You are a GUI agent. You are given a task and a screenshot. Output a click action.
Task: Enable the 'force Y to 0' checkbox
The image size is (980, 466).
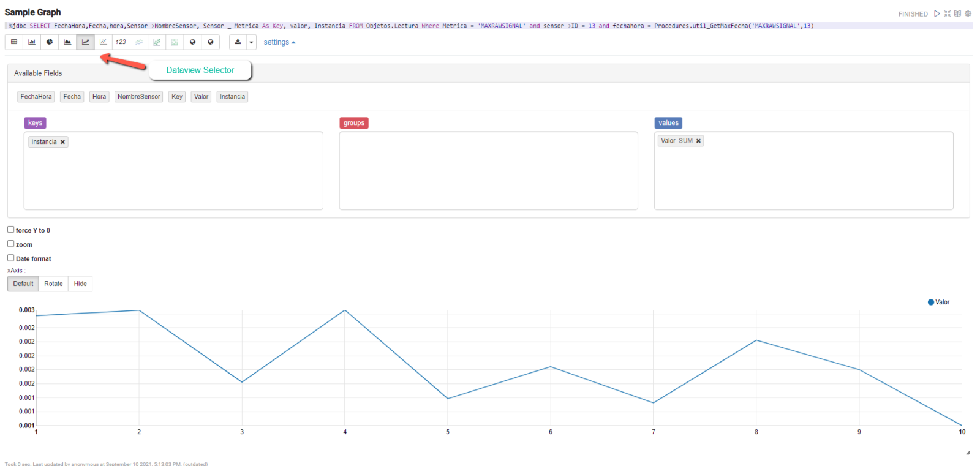pyautogui.click(x=11, y=230)
